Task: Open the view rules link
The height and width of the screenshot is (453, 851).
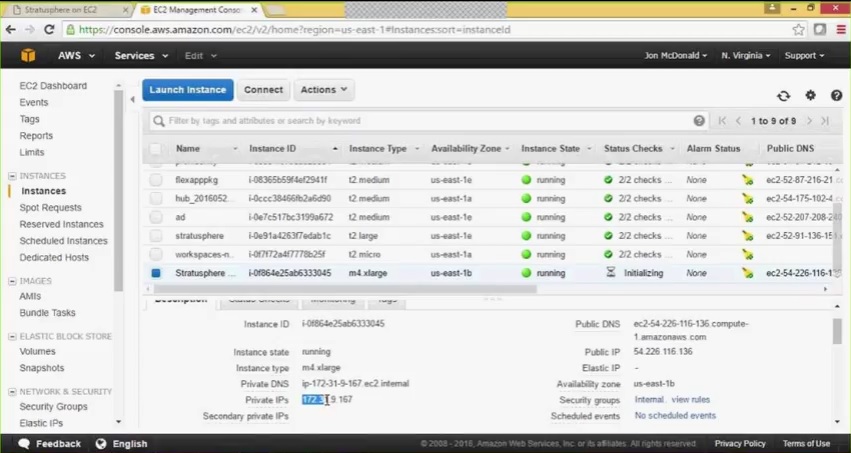Action: click(690, 399)
